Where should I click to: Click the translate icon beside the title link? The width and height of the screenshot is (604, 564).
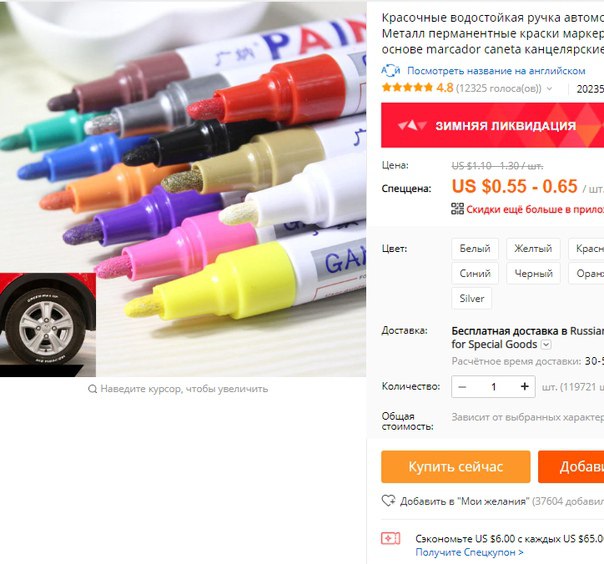[x=391, y=70]
